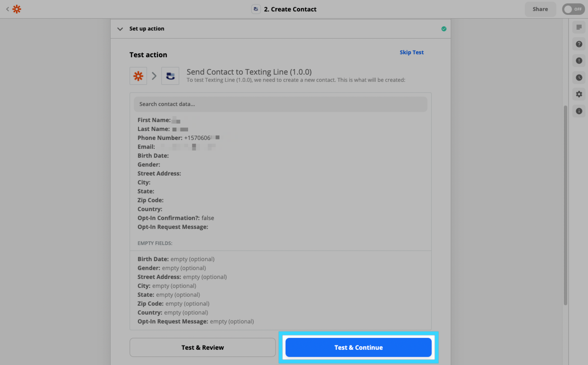588x365 pixels.
Task: Click the Search contact data field
Action: [x=280, y=104]
